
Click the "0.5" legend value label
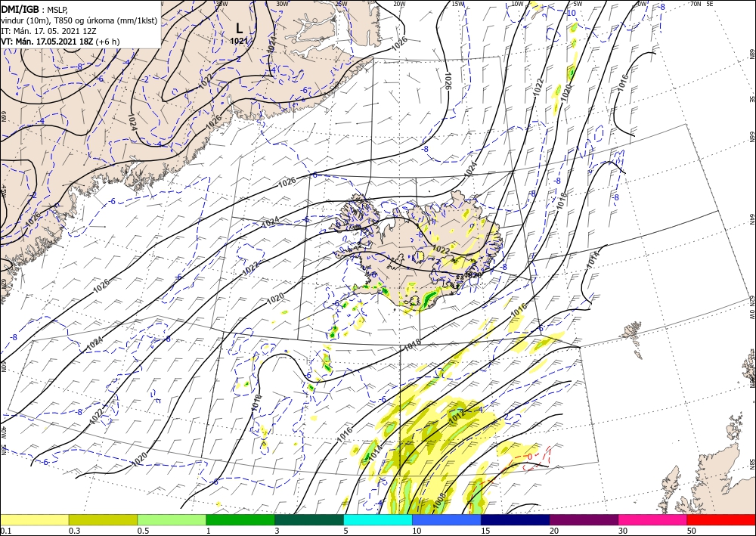tap(143, 531)
